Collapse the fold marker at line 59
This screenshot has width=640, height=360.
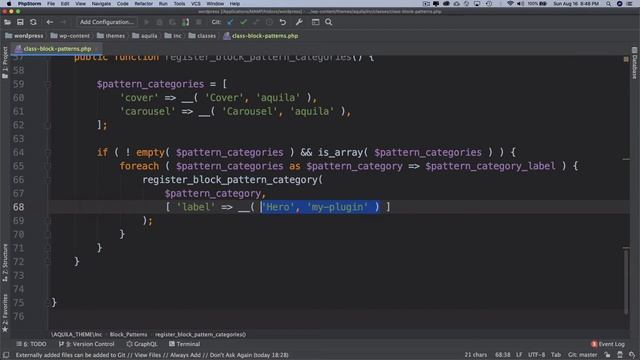pos(48,84)
